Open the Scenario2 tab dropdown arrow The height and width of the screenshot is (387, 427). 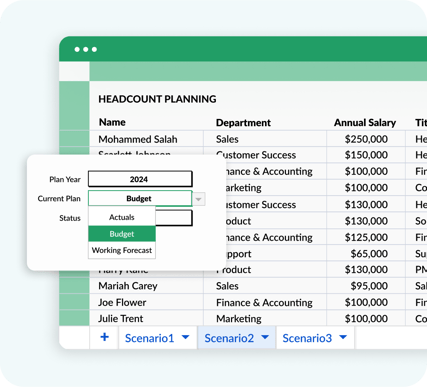(x=265, y=337)
